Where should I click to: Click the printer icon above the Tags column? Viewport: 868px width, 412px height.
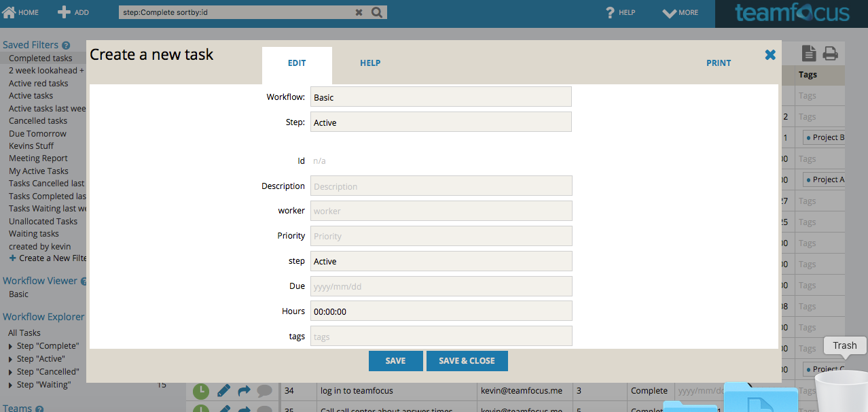click(x=830, y=52)
